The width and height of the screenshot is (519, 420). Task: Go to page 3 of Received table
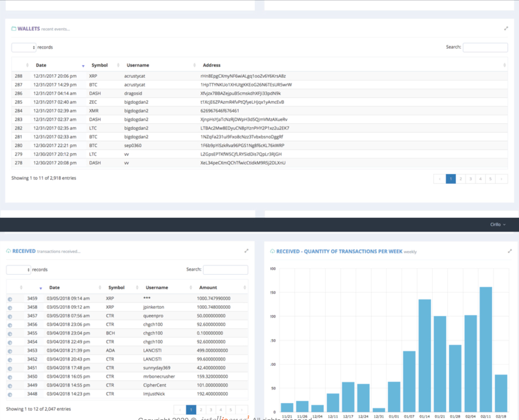click(211, 410)
